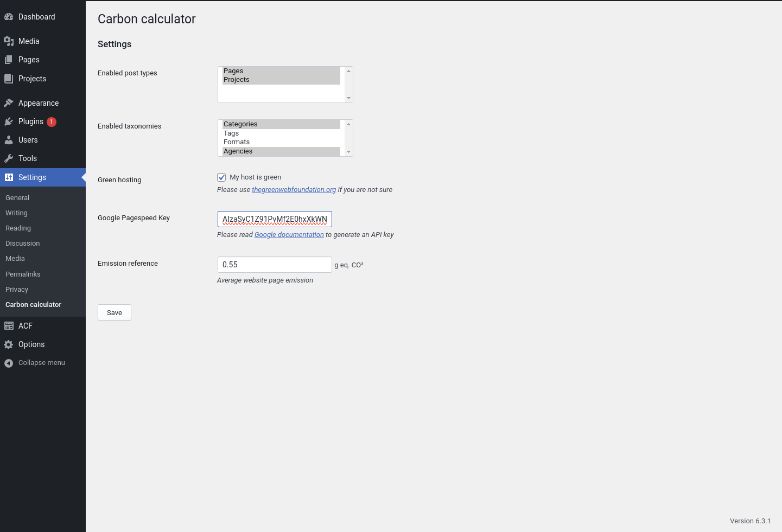Click the red Plugins update badge

[x=52, y=121]
